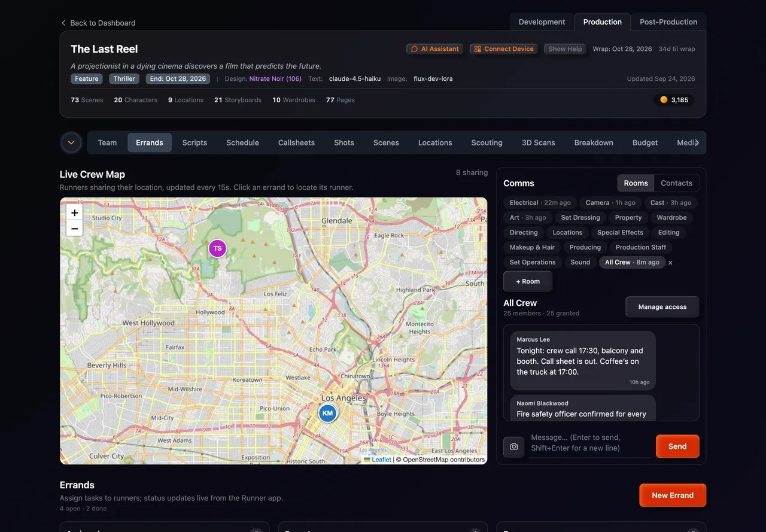This screenshot has height=532, width=766.
Task: Click Manage access for All Crew
Action: 662,307
